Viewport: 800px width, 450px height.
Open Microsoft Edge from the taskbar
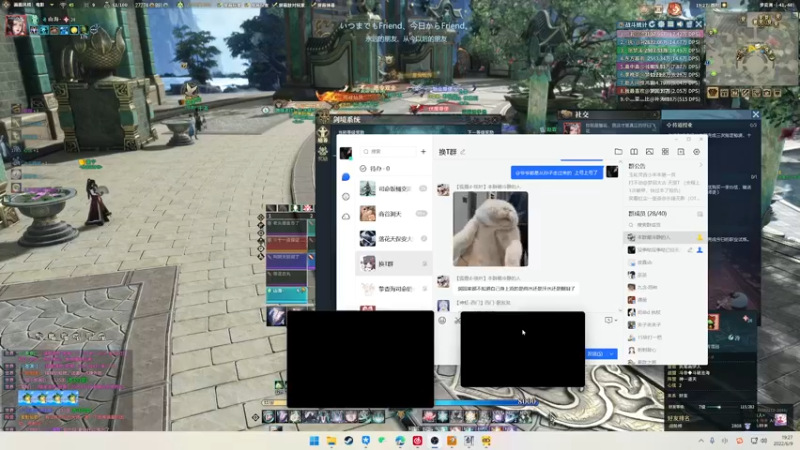pos(400,440)
